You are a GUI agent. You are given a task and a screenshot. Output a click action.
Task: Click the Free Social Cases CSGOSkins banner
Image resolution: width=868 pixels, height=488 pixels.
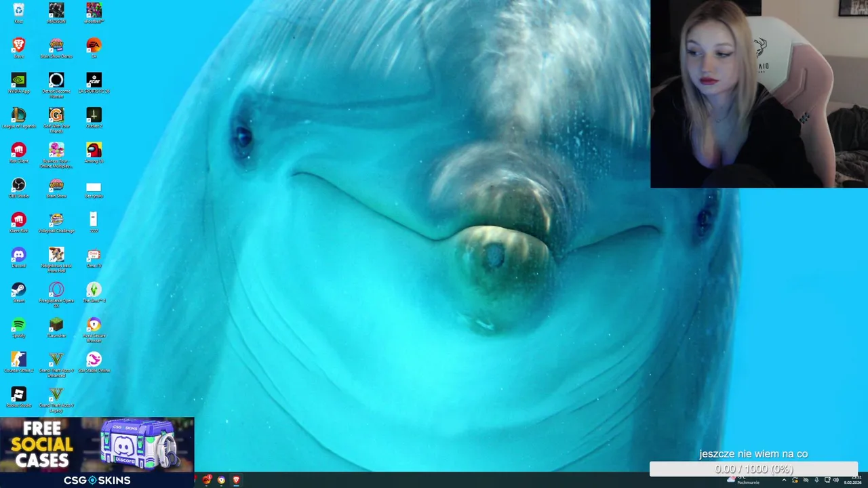pos(97,453)
